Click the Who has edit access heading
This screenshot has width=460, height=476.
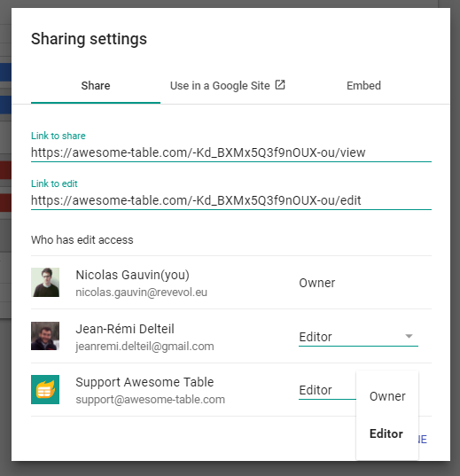(82, 240)
